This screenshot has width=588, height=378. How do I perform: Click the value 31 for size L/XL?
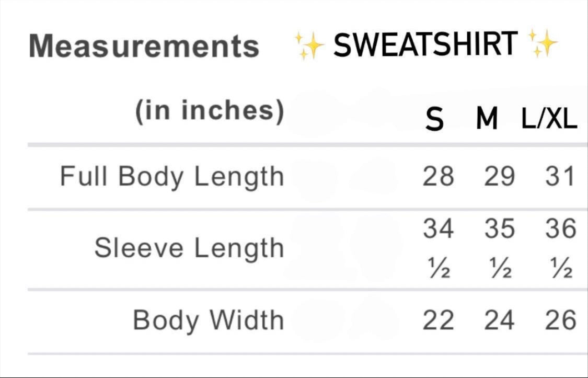click(x=560, y=176)
